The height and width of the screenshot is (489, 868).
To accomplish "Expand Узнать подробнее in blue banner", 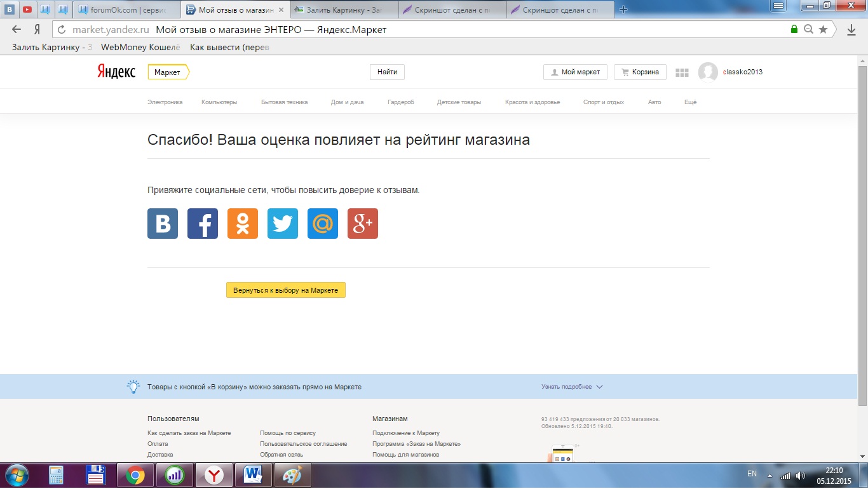I will [572, 387].
